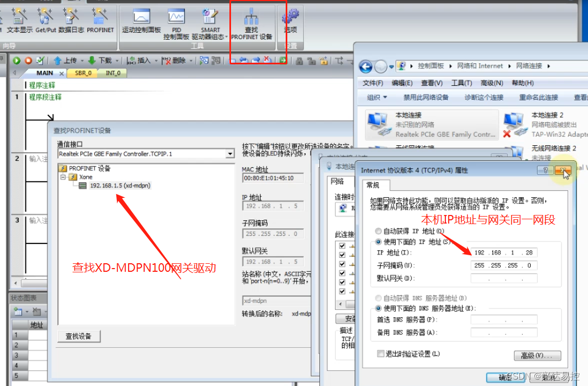
Task: Open the PID control panel tool
Action: (176, 24)
